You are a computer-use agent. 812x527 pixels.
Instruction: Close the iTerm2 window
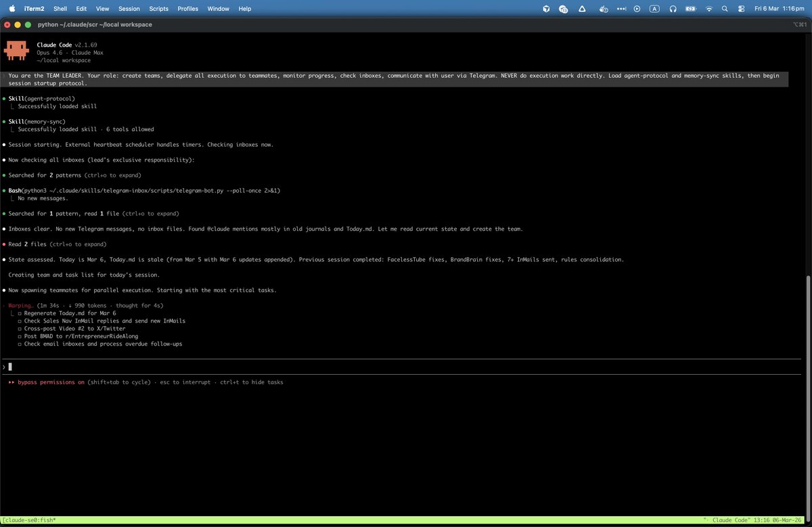7,24
